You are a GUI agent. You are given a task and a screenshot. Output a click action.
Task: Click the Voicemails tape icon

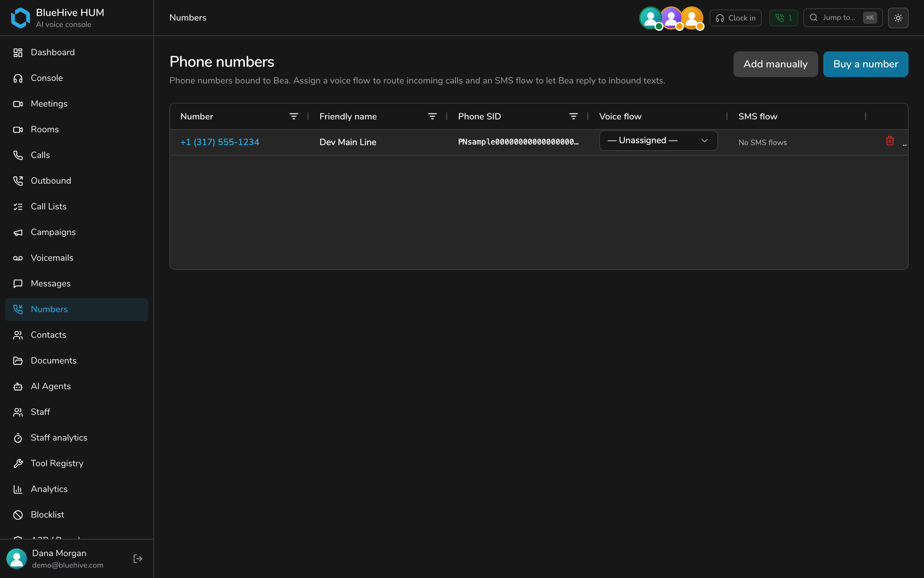pos(18,258)
